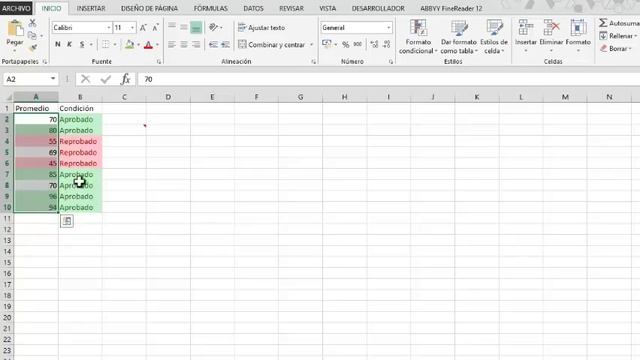The width and height of the screenshot is (640, 360).
Task: Click Rellenar fill icon
Action: pyautogui.click(x=603, y=36)
